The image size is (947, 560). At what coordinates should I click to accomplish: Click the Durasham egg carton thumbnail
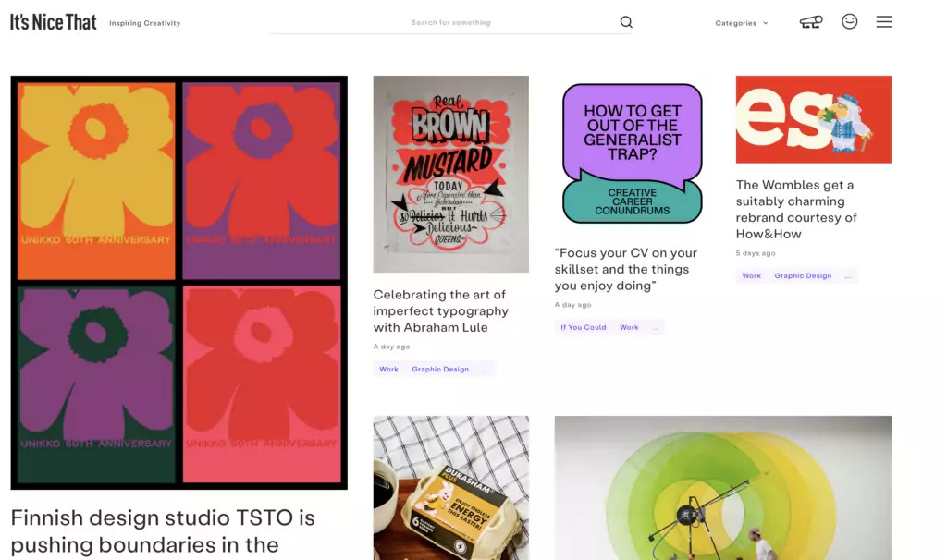[450, 487]
